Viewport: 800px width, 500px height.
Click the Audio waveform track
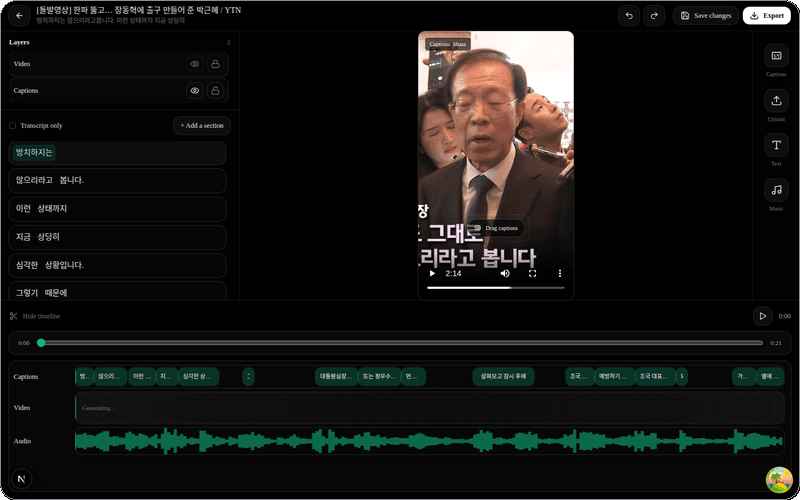click(430, 441)
